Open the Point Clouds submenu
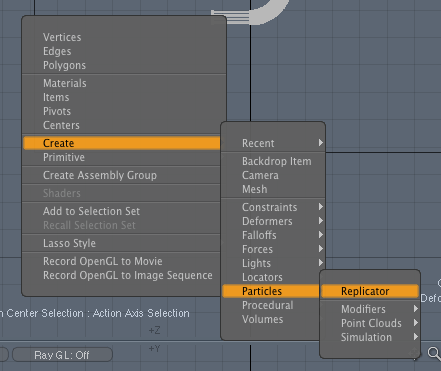 tap(370, 323)
